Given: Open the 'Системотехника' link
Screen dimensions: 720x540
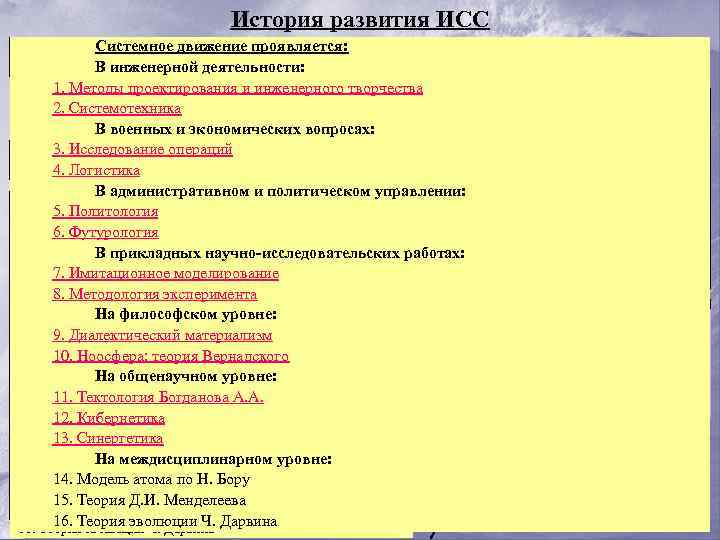Looking at the screenshot, I should 117,108.
